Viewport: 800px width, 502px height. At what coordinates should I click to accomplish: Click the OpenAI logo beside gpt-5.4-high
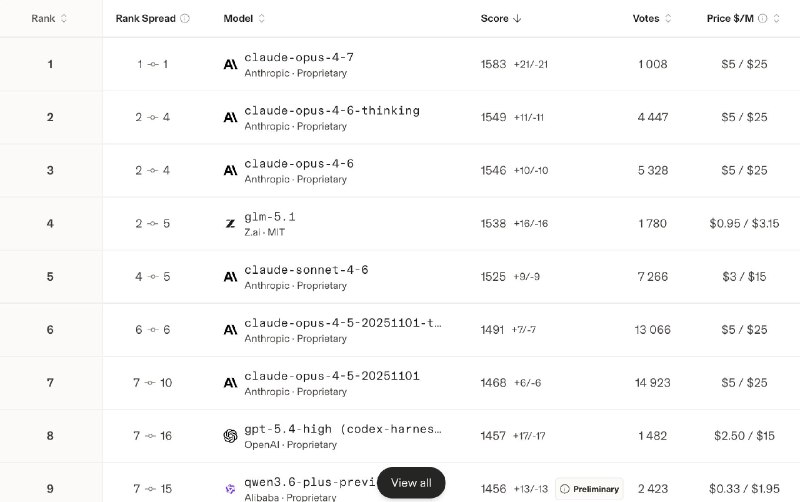tap(231, 435)
